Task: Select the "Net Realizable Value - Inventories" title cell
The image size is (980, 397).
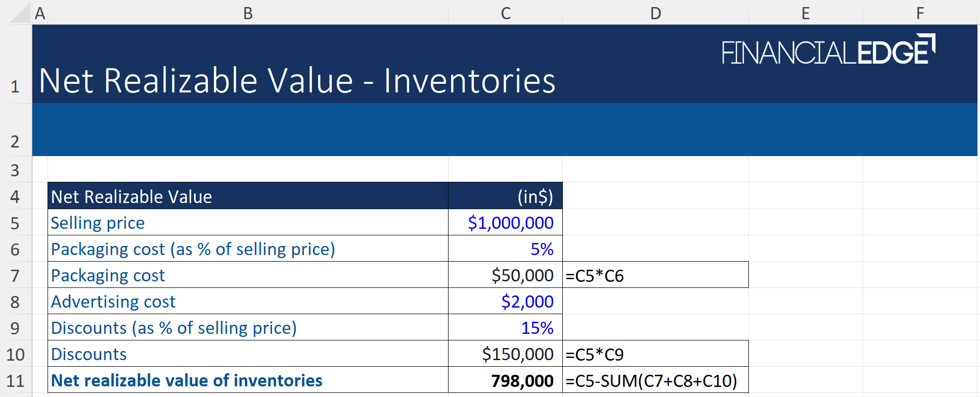Action: (297, 81)
